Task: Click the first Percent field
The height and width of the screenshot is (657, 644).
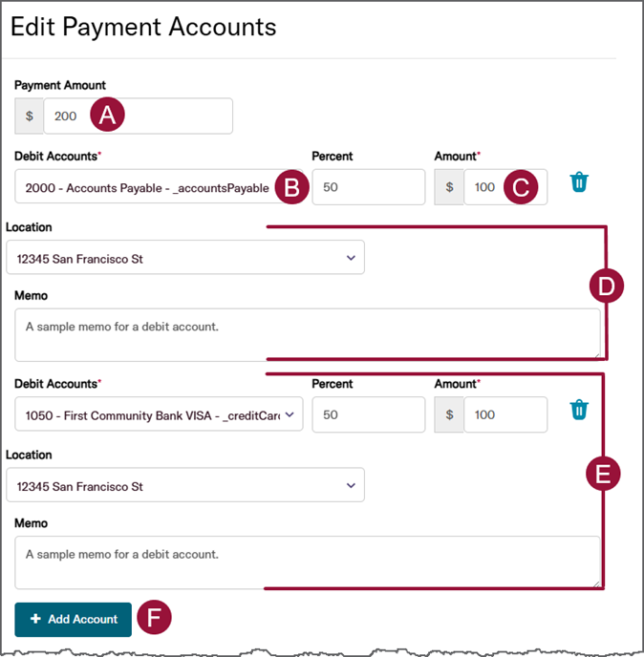Action: pos(368,187)
